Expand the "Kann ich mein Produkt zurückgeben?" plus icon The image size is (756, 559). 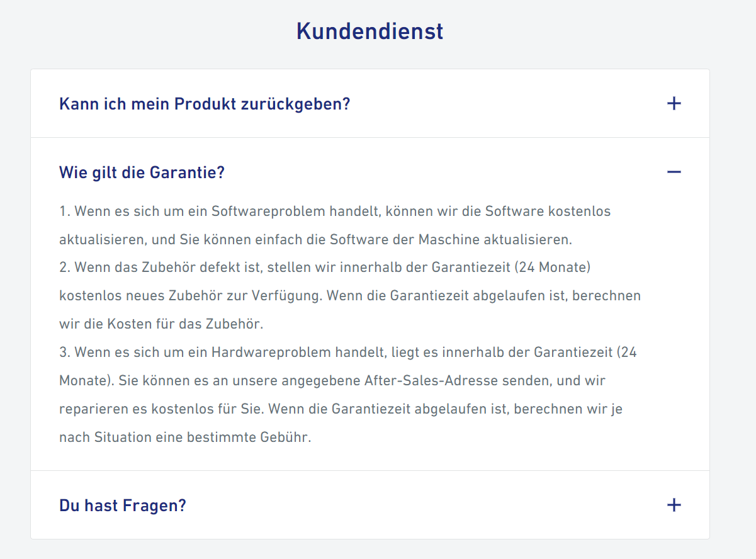click(674, 103)
